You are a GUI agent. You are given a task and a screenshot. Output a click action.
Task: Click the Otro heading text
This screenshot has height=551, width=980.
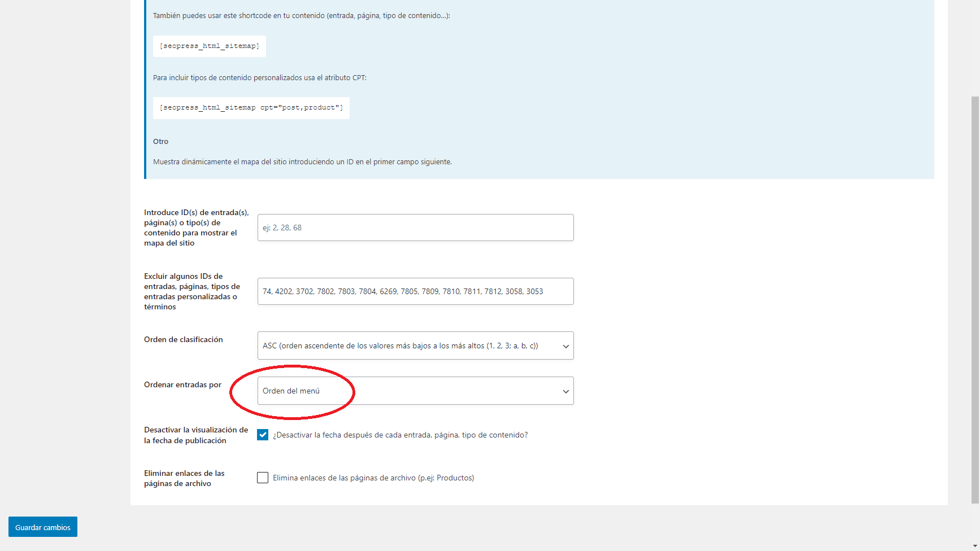[160, 142]
